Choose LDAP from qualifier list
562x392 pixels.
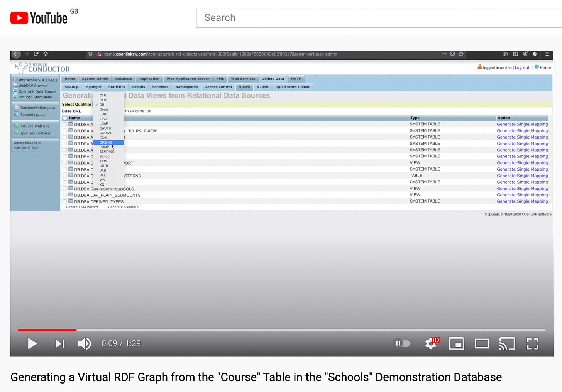(x=108, y=123)
